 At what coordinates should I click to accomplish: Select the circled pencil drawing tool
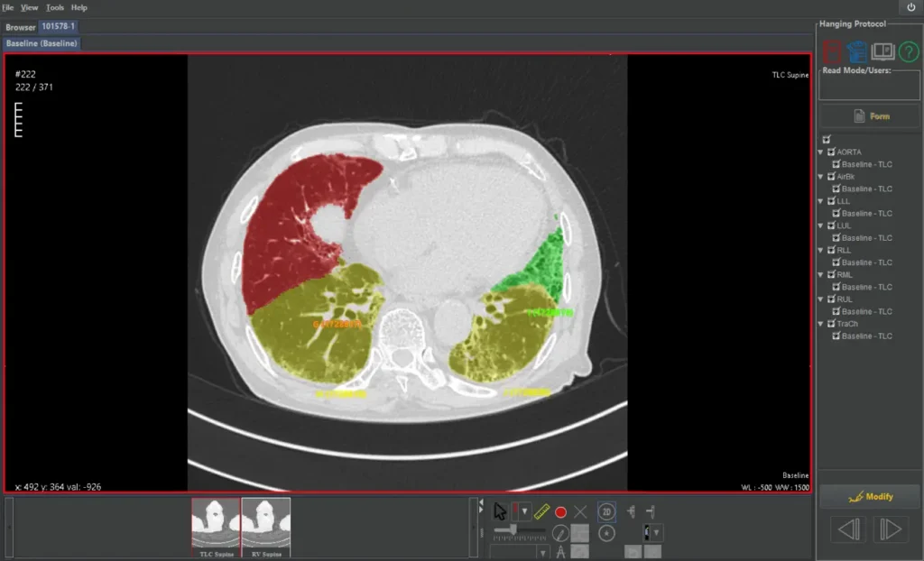click(560, 532)
